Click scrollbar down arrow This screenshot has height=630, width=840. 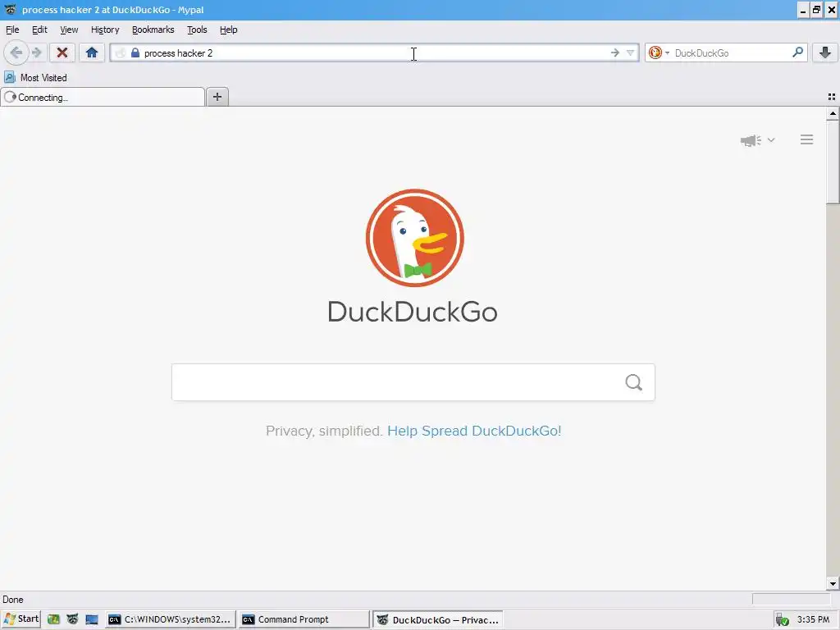pos(833,584)
